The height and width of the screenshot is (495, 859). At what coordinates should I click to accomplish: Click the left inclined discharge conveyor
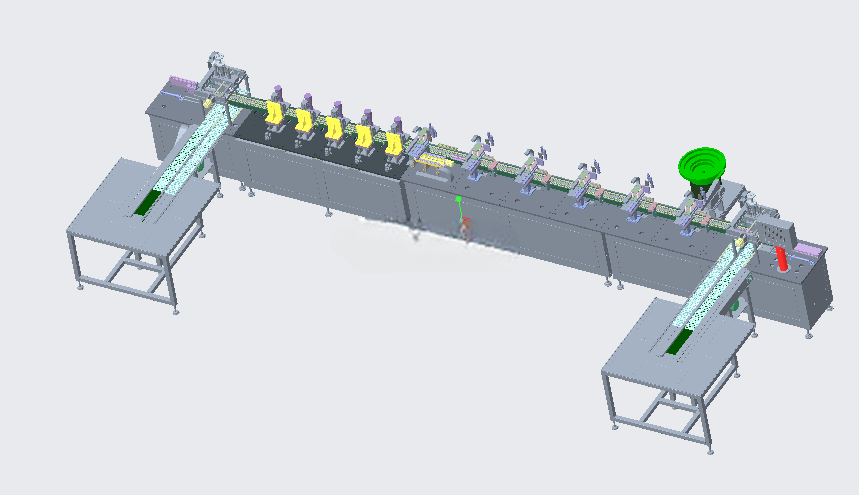pos(194,148)
